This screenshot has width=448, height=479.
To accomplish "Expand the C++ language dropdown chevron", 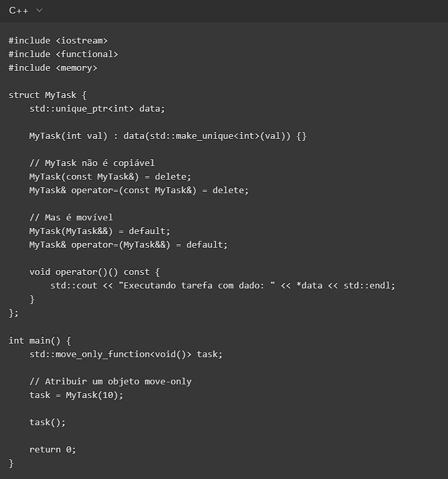I will click(39, 10).
